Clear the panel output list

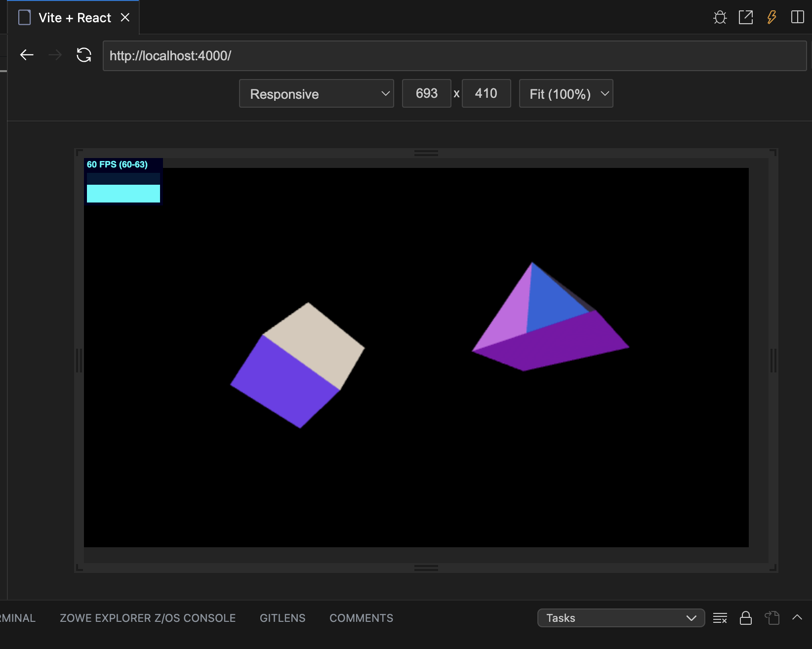coord(720,618)
